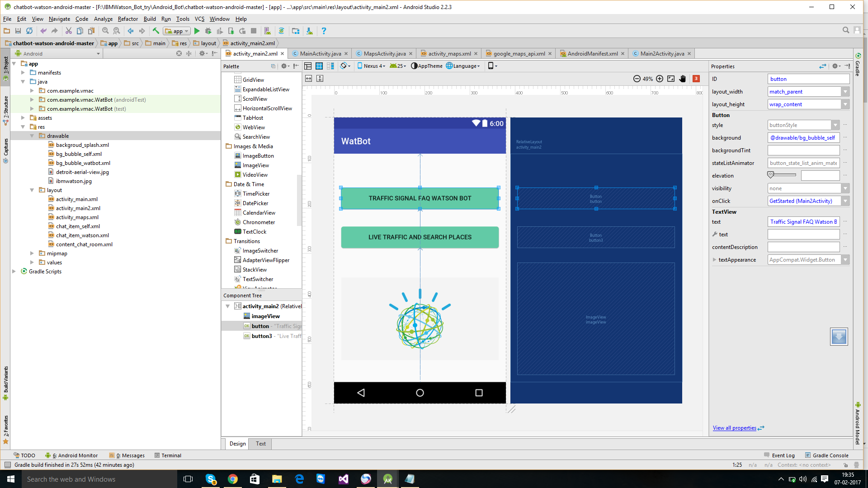Switch to blueprint-only view mode
The width and height of the screenshot is (868, 488).
click(x=319, y=66)
